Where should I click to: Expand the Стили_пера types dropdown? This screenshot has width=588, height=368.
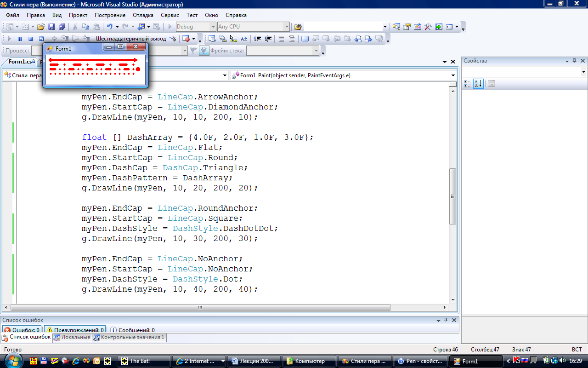(x=225, y=75)
